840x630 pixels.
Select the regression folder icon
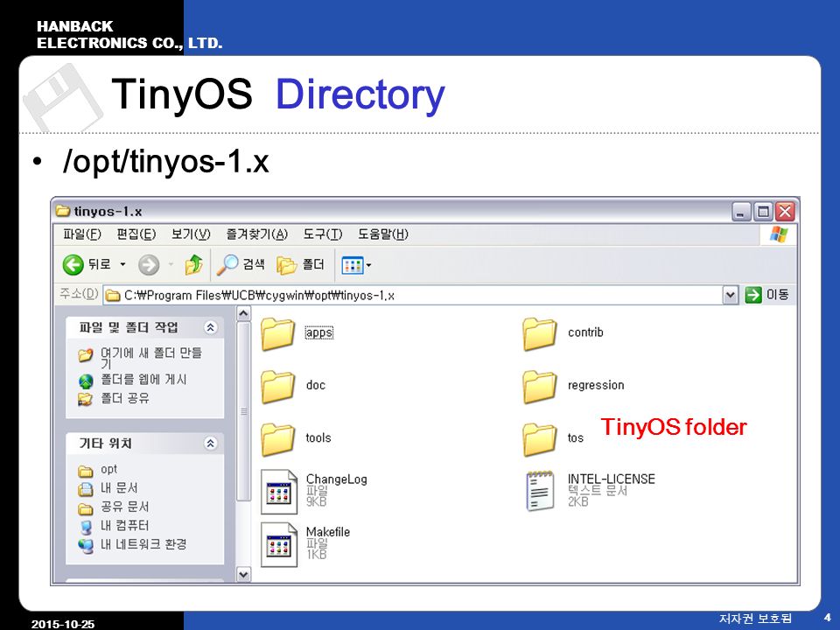(x=540, y=386)
